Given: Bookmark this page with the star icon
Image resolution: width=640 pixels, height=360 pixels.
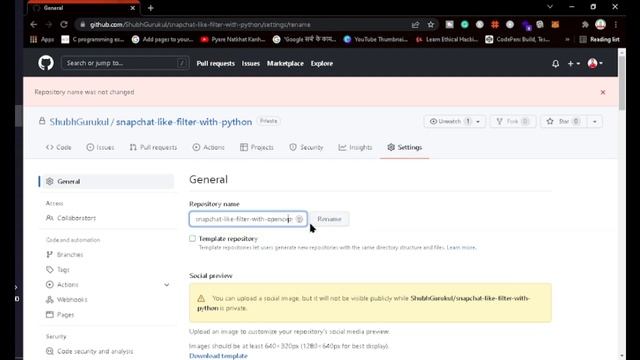Looking at the screenshot, I should click(x=431, y=24).
